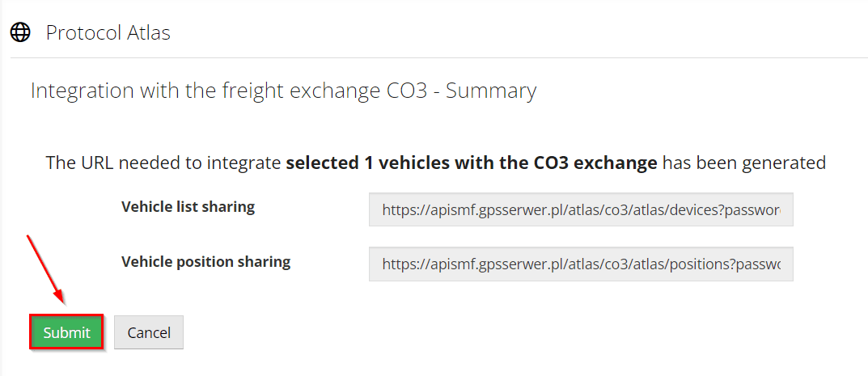Focus the Vehicle position sharing URL field
868x376 pixels.
pyautogui.click(x=580, y=264)
